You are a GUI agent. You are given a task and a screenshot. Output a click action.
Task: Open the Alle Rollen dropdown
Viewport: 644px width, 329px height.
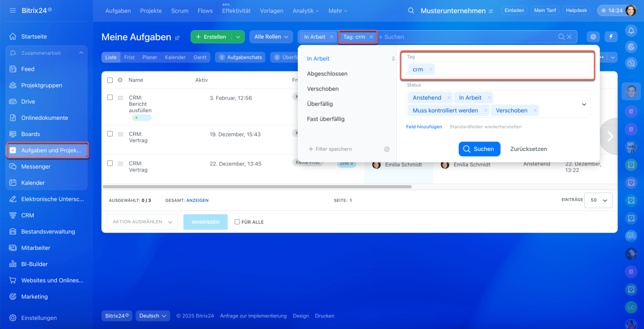tap(271, 37)
